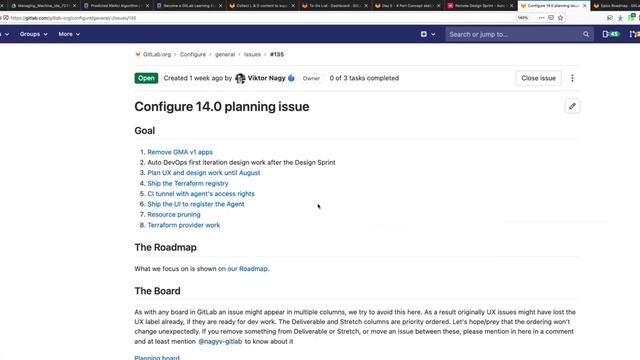
Task: Click the 140% zoom level indicator
Action: pyautogui.click(x=522, y=18)
